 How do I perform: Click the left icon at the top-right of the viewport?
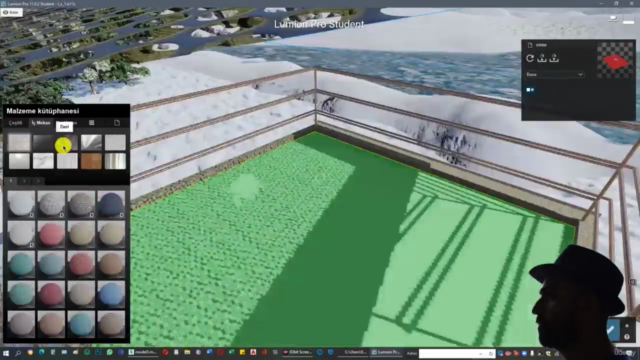point(613,18)
